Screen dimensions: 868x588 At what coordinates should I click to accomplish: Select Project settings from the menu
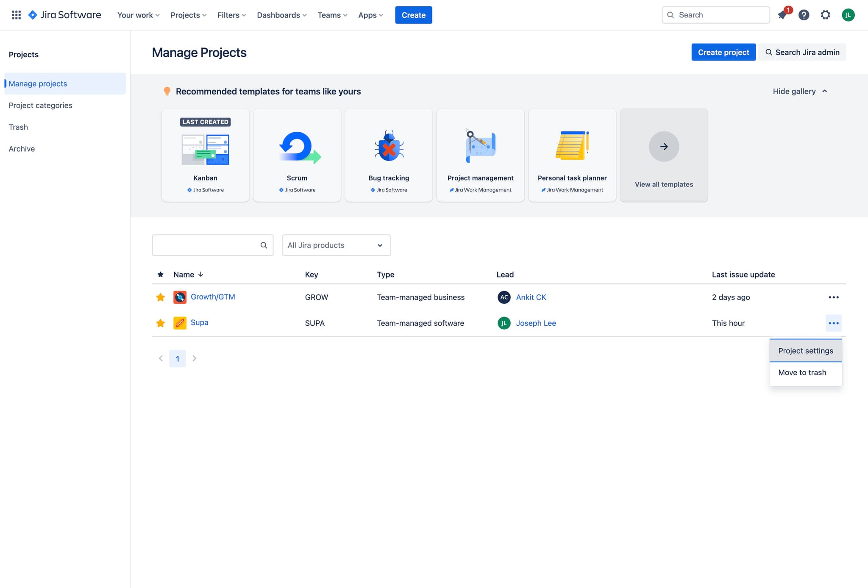click(x=805, y=351)
